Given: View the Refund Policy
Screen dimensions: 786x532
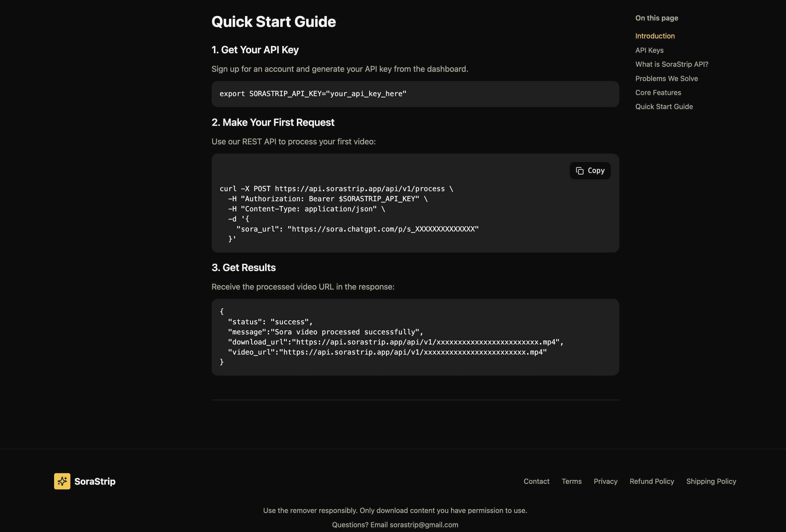Looking at the screenshot, I should click(651, 481).
